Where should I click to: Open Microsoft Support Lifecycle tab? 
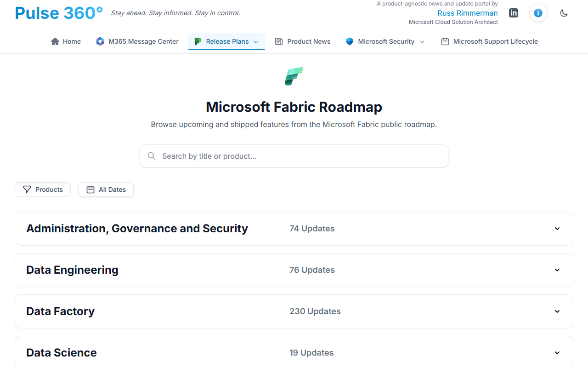[489, 41]
